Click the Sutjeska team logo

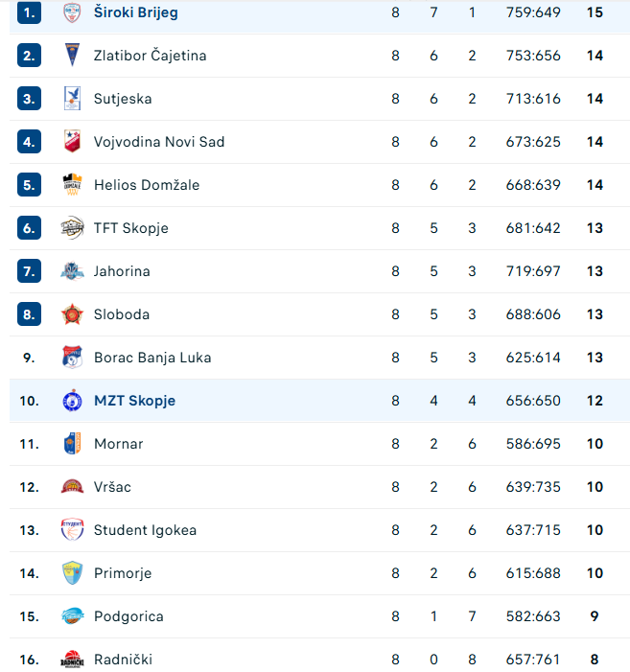(x=72, y=99)
